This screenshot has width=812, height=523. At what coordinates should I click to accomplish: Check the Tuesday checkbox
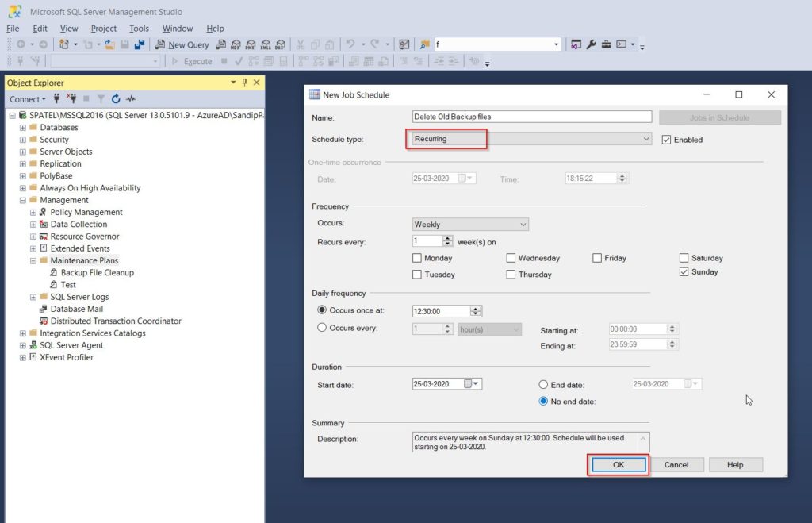tap(417, 275)
